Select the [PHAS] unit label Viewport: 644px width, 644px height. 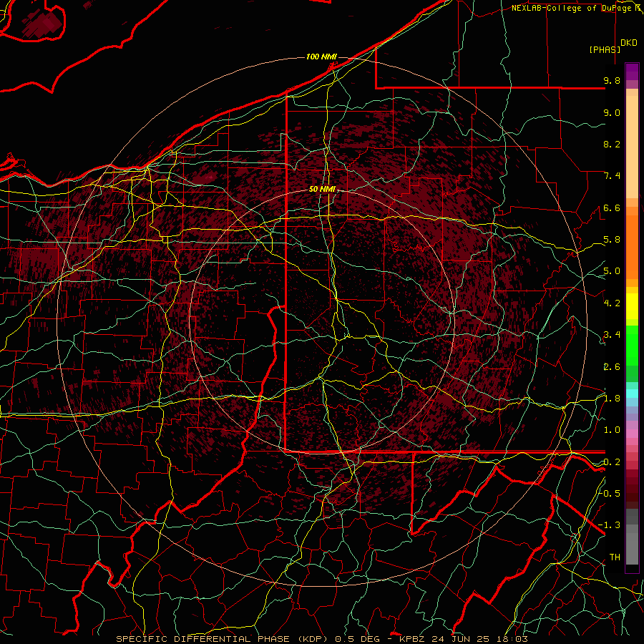tap(605, 49)
